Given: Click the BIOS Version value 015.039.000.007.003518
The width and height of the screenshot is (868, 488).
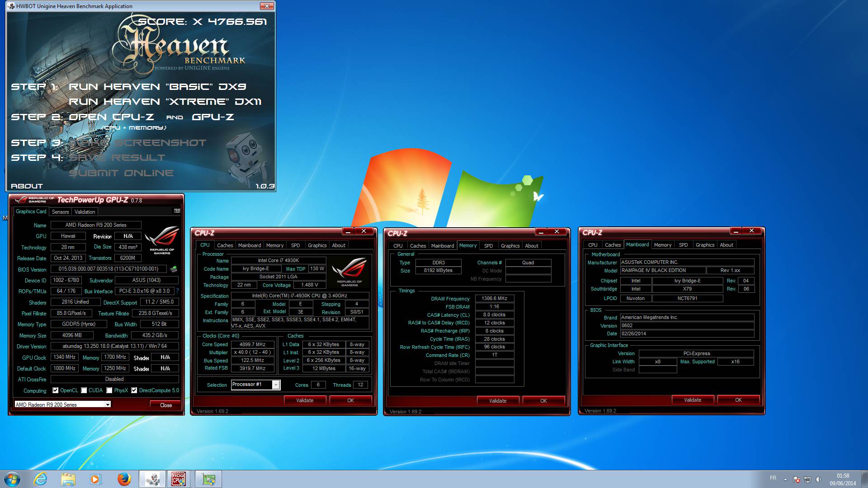Looking at the screenshot, I should [108, 269].
